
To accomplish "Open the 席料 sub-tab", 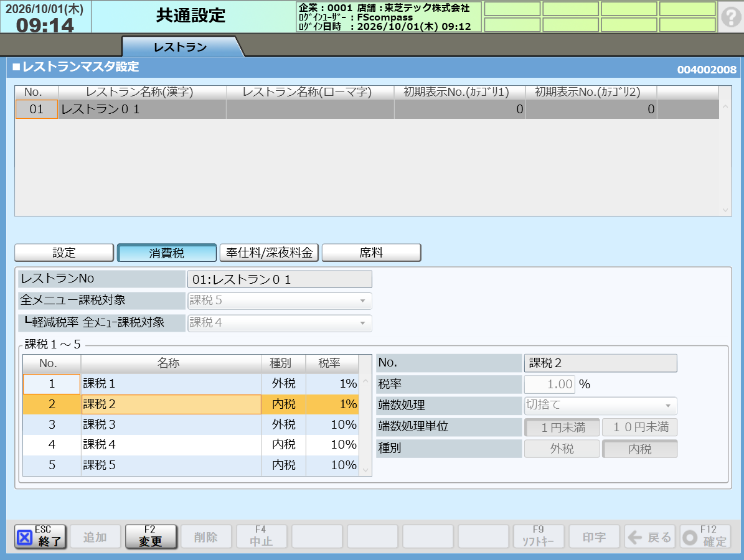I will tap(372, 253).
